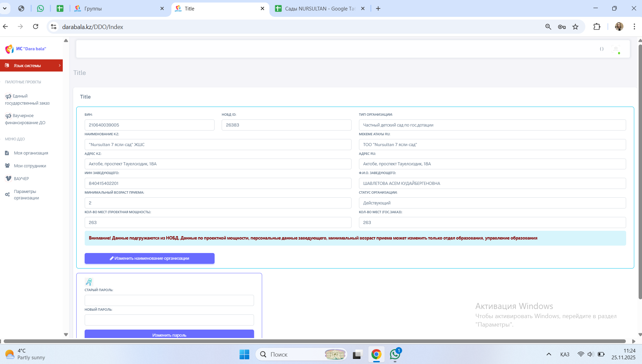Click the Минимальный возраст приема field
This screenshot has height=364, width=642.
[218, 203]
